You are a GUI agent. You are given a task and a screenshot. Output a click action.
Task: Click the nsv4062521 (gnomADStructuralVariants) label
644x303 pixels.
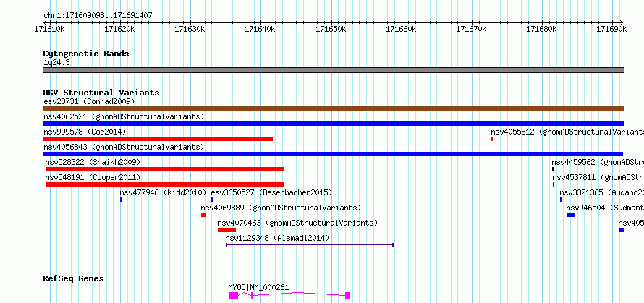tap(124, 116)
